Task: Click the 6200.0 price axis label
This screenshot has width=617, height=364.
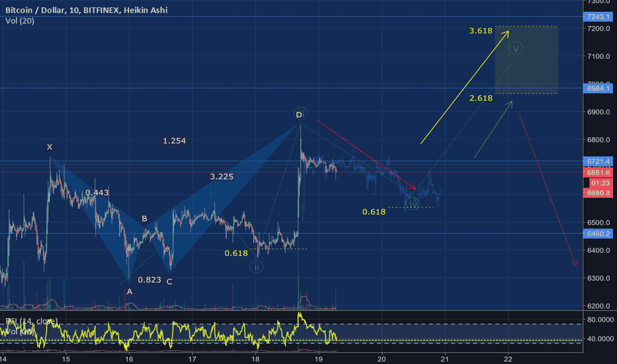Action: (x=598, y=306)
